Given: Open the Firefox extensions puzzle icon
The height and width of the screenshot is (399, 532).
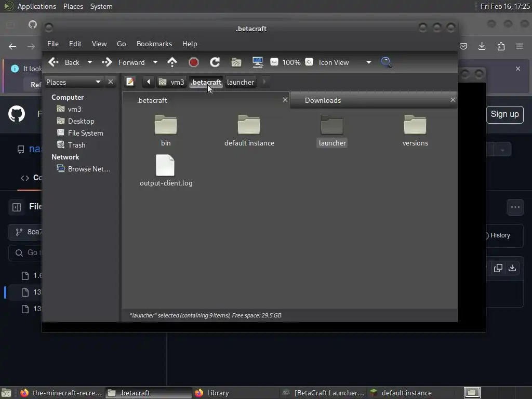Looking at the screenshot, I should [x=501, y=46].
